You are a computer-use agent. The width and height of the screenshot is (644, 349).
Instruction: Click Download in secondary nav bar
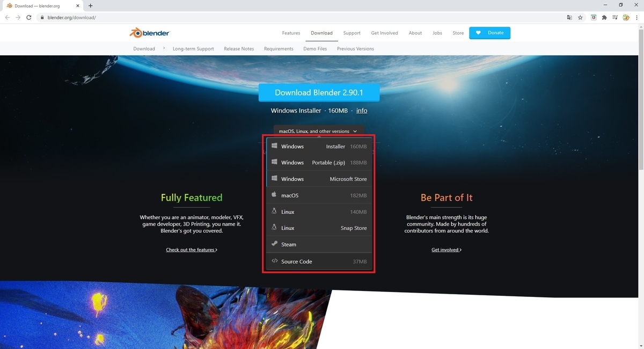(144, 48)
